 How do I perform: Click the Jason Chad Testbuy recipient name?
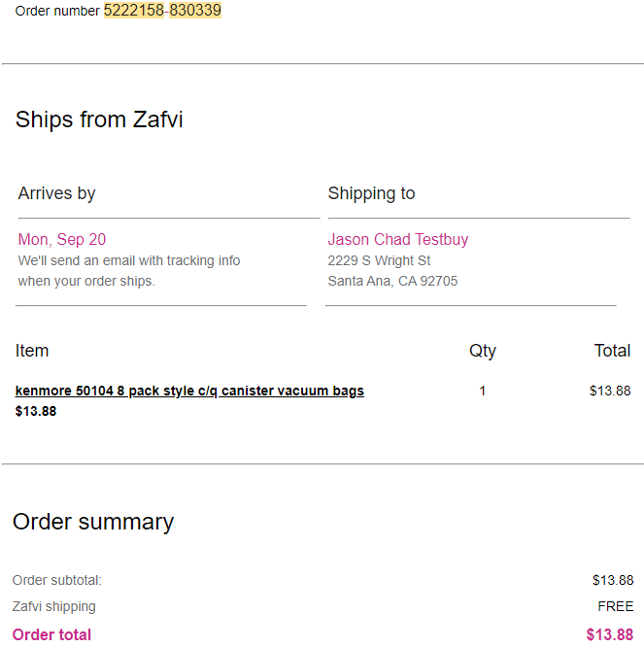click(398, 239)
